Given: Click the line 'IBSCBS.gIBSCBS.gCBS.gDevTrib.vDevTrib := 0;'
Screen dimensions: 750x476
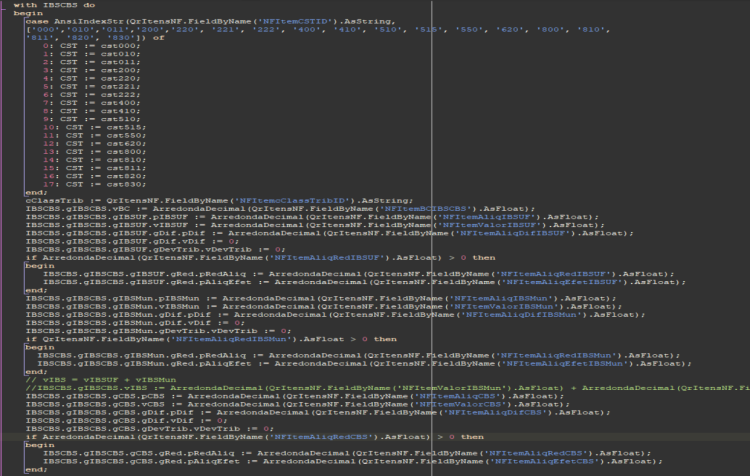Looking at the screenshot, I should tap(150, 428).
